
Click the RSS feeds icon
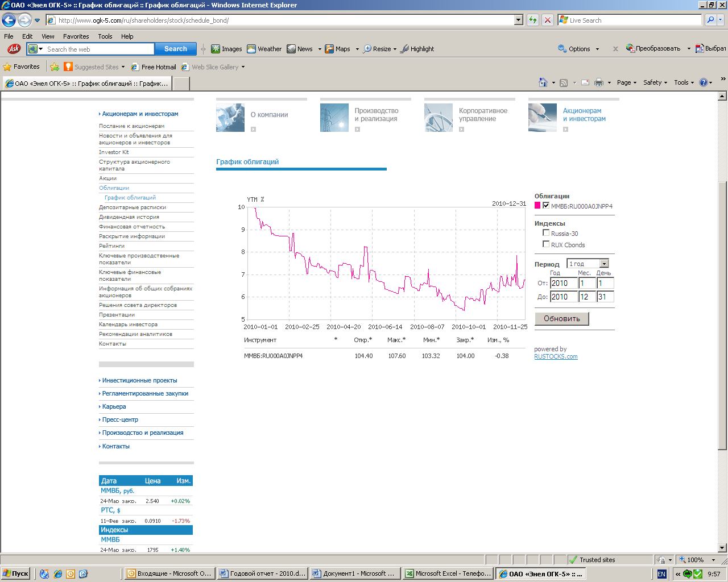tap(564, 82)
